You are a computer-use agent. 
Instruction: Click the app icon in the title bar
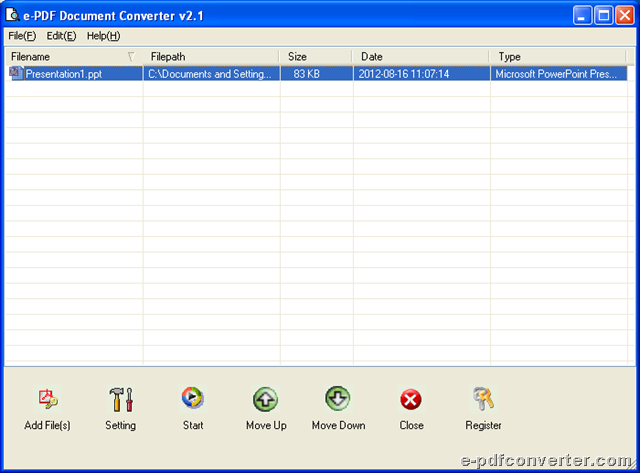pos(12,15)
